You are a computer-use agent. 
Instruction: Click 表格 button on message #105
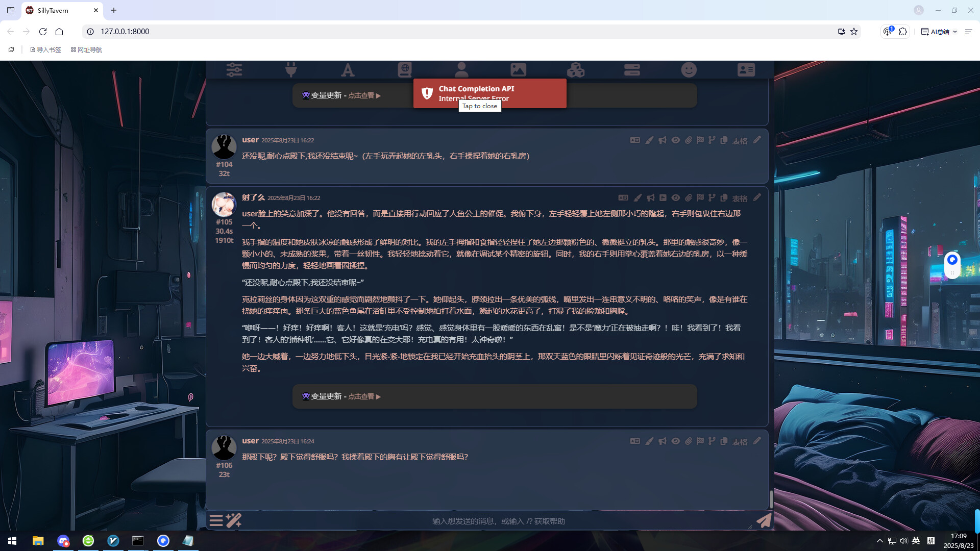740,198
